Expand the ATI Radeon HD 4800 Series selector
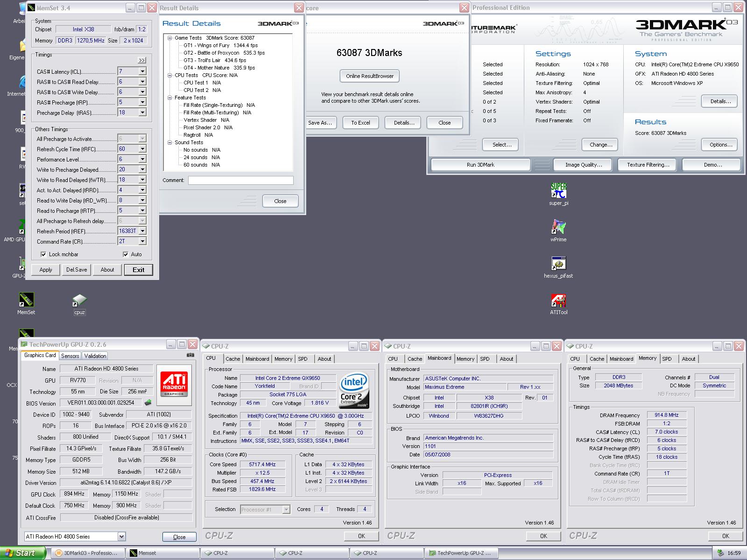 point(121,537)
